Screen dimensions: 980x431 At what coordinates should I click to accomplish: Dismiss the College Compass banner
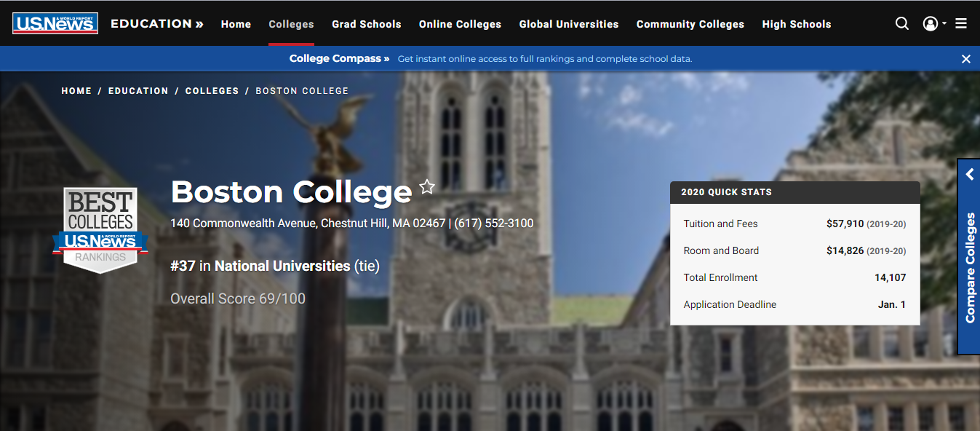click(x=966, y=59)
